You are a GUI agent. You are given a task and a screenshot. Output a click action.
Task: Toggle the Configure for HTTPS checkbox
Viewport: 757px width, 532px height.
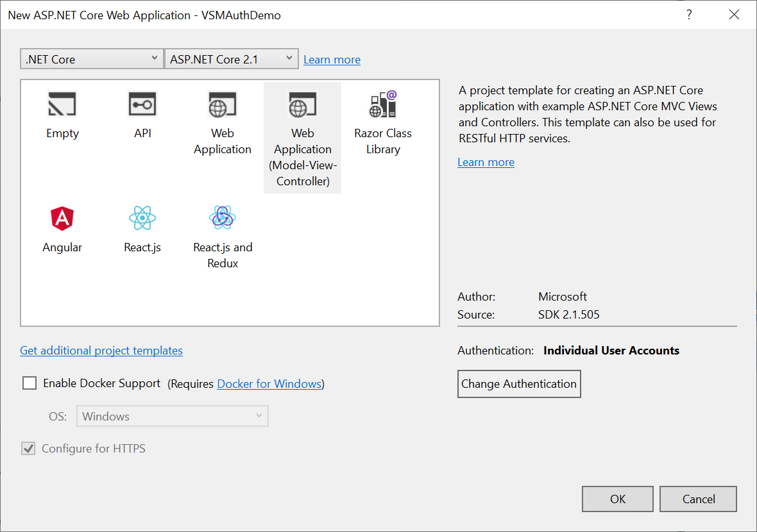(29, 449)
